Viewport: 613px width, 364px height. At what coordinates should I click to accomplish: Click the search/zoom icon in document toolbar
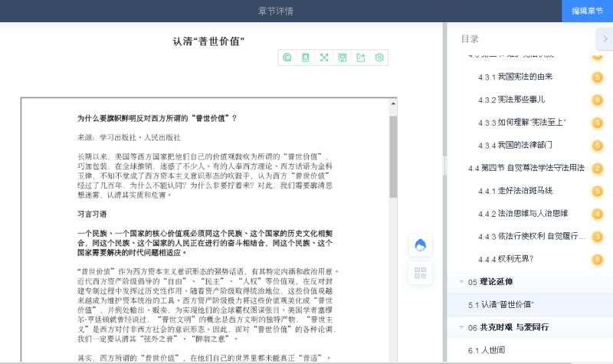287,57
